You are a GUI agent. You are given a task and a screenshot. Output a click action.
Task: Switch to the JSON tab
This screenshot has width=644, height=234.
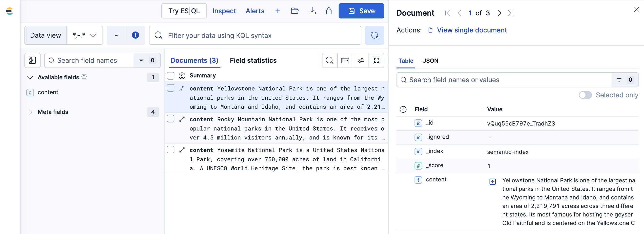click(430, 61)
